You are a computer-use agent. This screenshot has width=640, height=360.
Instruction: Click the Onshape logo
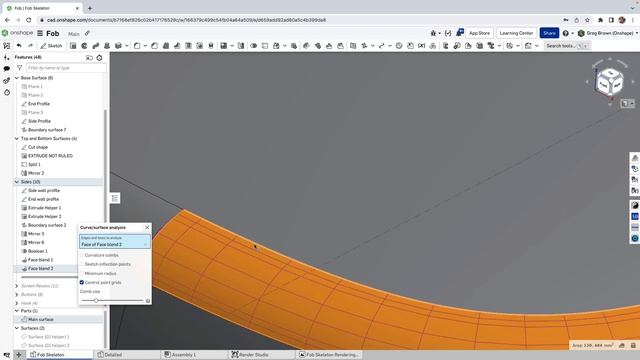tap(18, 33)
